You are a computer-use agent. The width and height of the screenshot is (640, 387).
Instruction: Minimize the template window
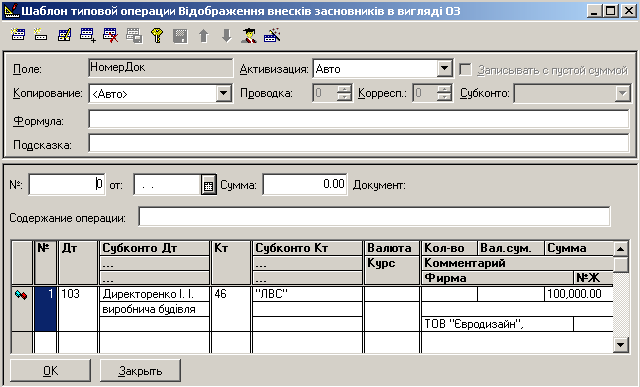[594, 11]
